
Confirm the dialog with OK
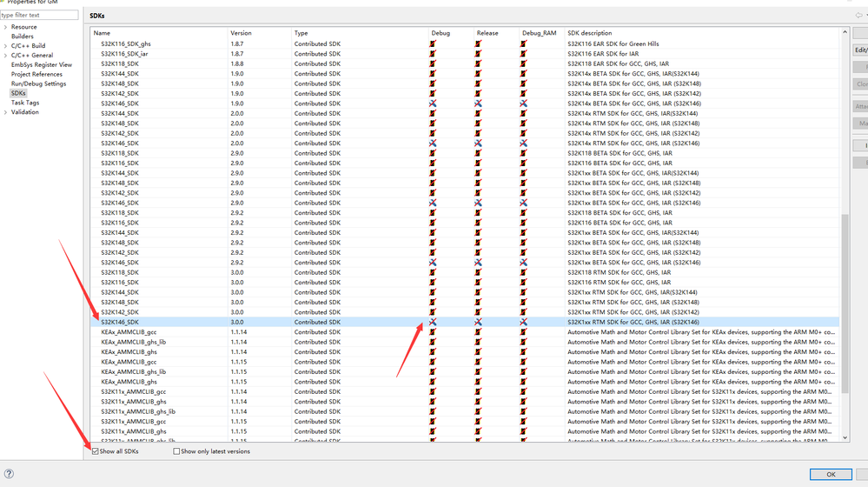831,474
